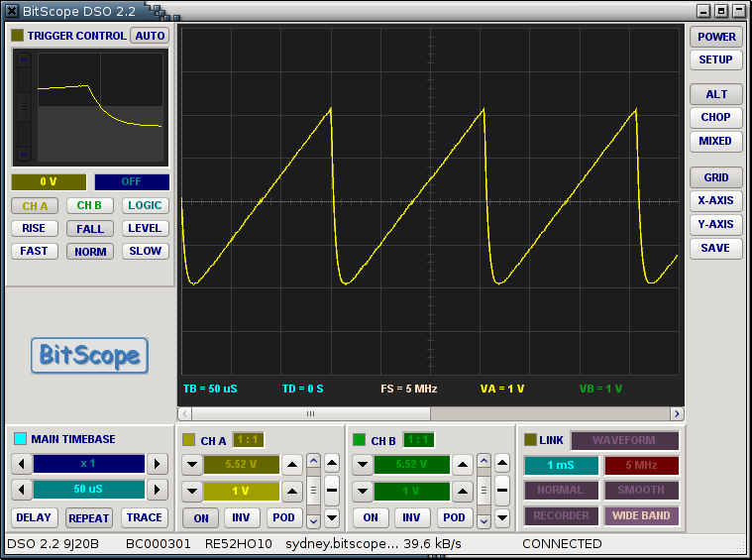Click the SAVE button
The image size is (752, 560).
[715, 248]
